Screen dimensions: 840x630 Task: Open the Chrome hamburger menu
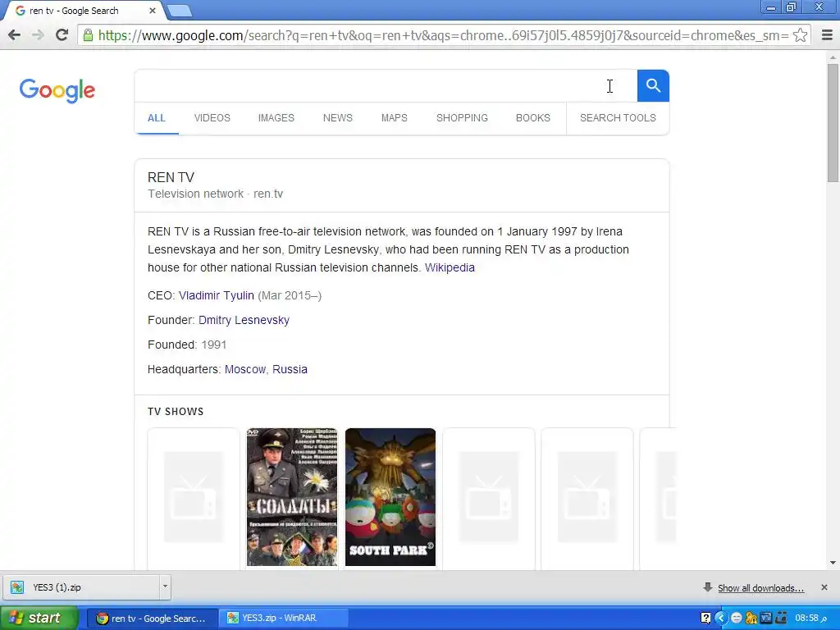[827, 35]
